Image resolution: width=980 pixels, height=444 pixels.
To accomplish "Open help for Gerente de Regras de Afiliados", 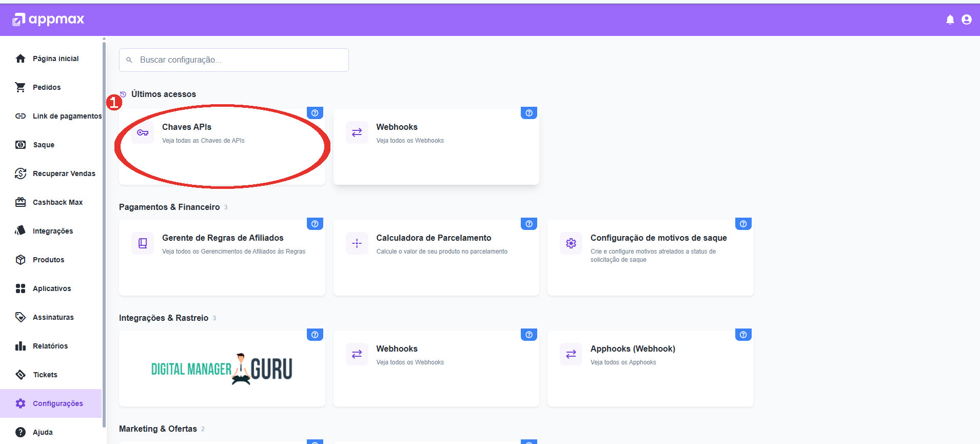I will (x=315, y=224).
